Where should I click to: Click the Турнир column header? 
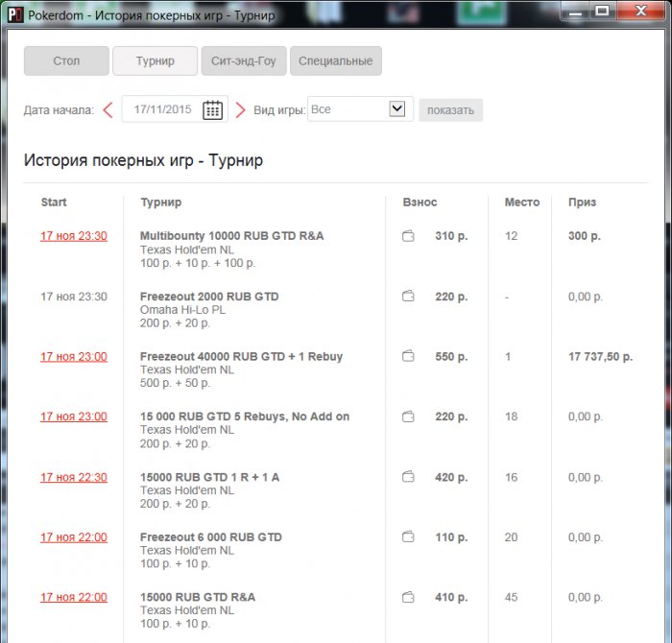pos(160,202)
